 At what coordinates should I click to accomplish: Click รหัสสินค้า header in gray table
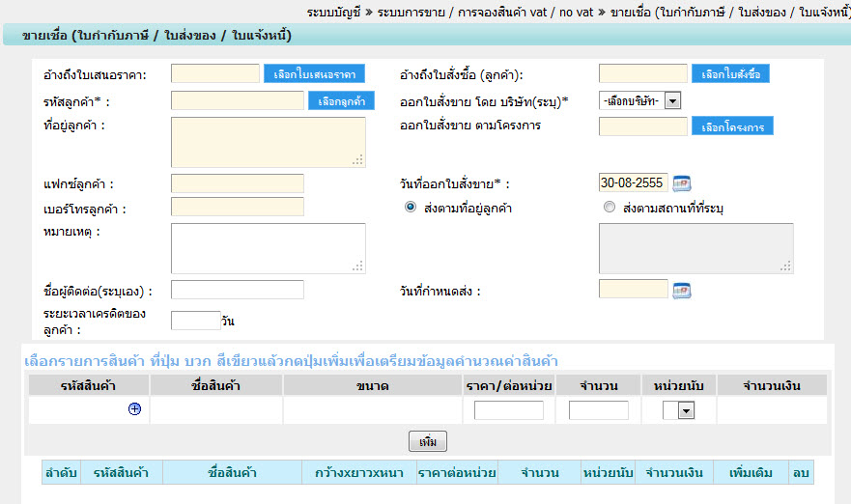click(89, 386)
